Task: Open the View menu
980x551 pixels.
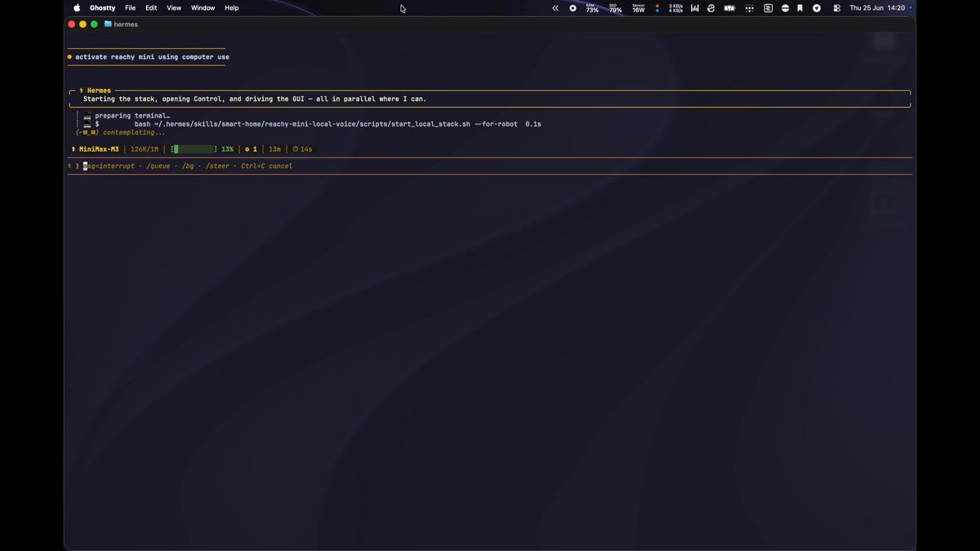Action: pyautogui.click(x=174, y=8)
